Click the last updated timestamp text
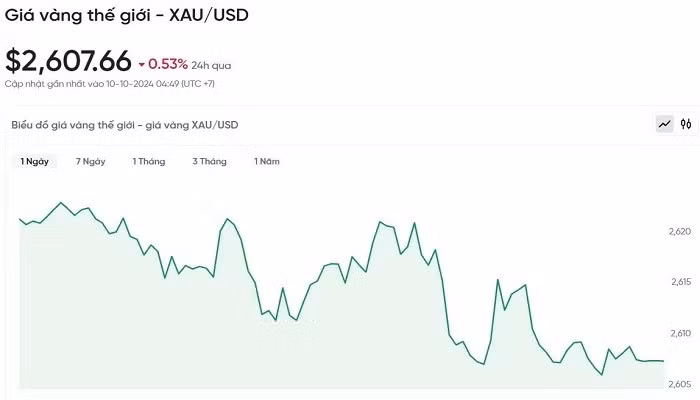Viewport: 700px width, 400px height. tap(110, 84)
